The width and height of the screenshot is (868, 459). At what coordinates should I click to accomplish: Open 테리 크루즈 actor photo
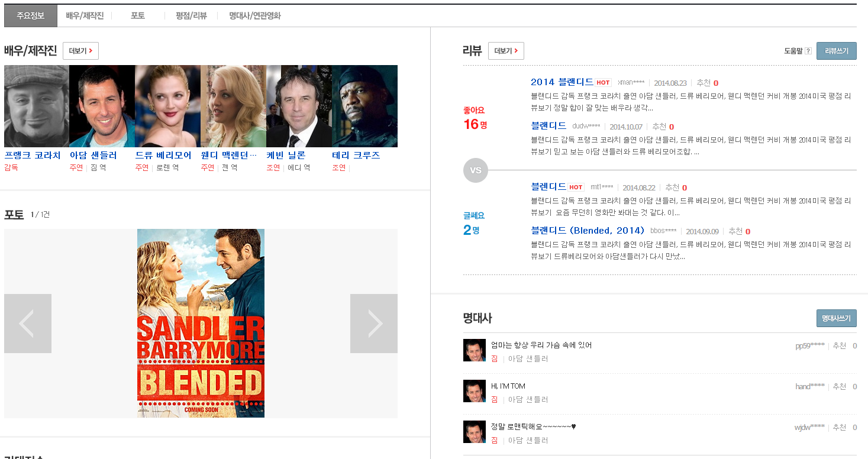click(x=364, y=106)
